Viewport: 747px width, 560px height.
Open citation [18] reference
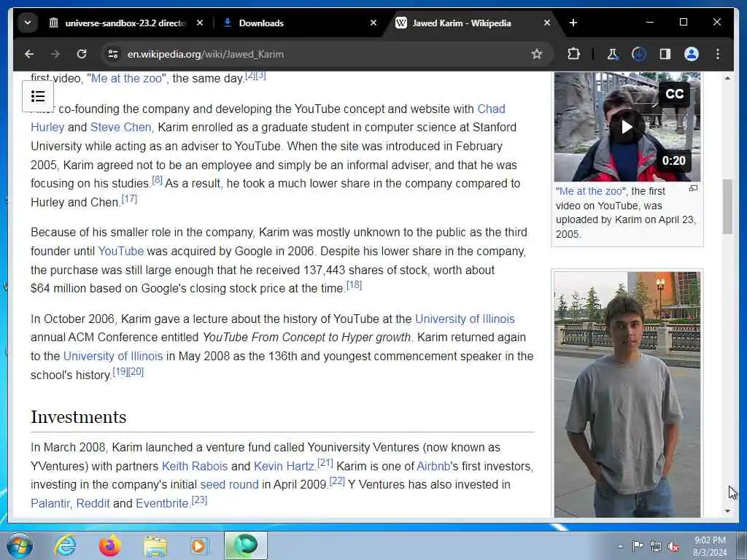point(354,285)
